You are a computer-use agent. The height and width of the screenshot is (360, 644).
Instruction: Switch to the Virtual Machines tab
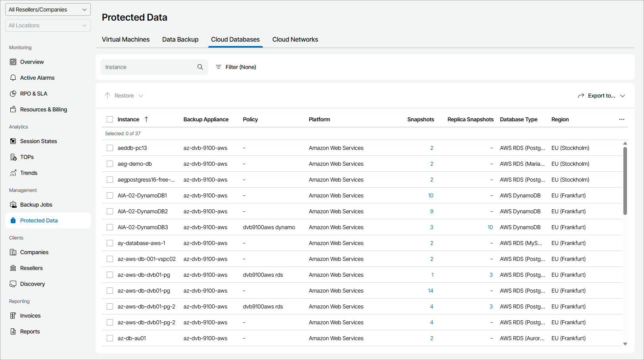pyautogui.click(x=126, y=40)
